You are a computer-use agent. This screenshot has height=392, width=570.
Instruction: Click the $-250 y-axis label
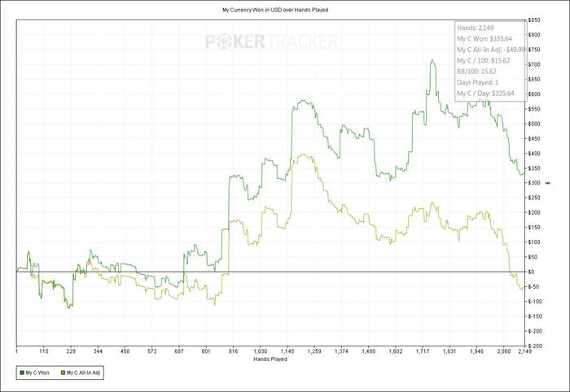[x=534, y=346]
